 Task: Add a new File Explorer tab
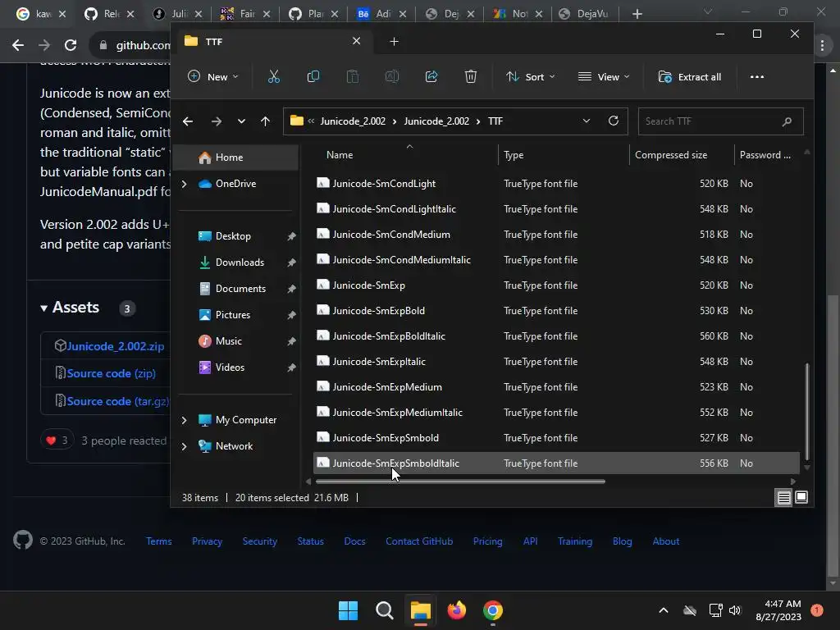(x=394, y=41)
